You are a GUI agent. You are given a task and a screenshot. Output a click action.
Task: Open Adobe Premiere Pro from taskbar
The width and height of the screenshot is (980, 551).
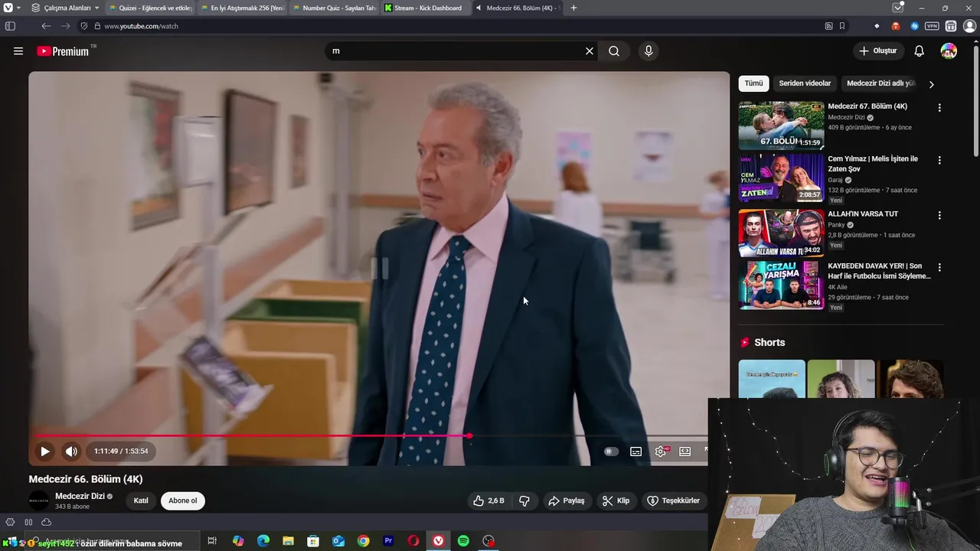pos(388,541)
